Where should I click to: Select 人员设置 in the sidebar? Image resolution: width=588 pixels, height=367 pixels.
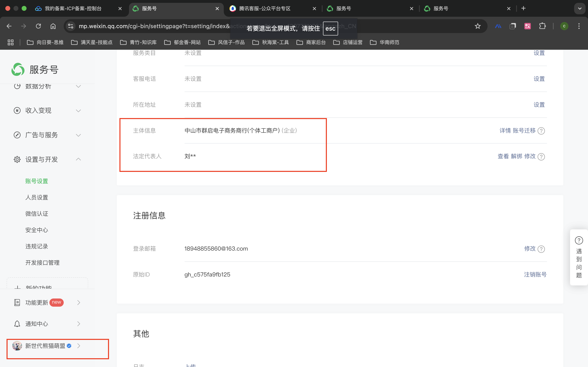pos(37,198)
